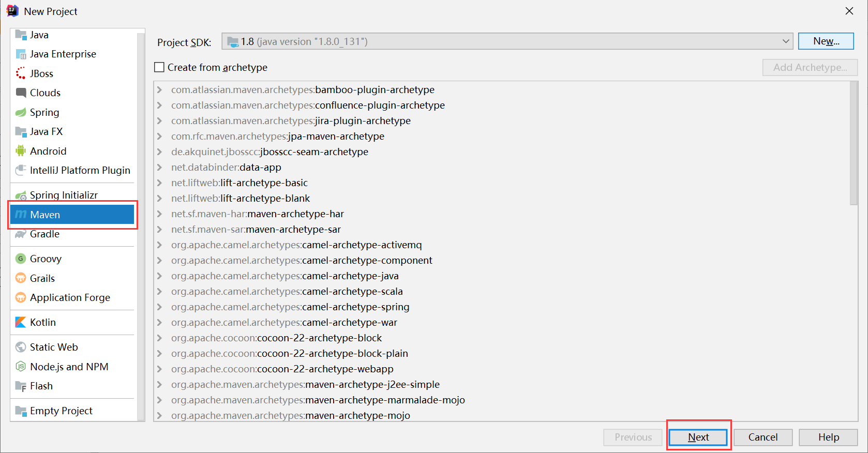Choose the Java Enterprise icon
The image size is (868, 453).
(x=21, y=54)
